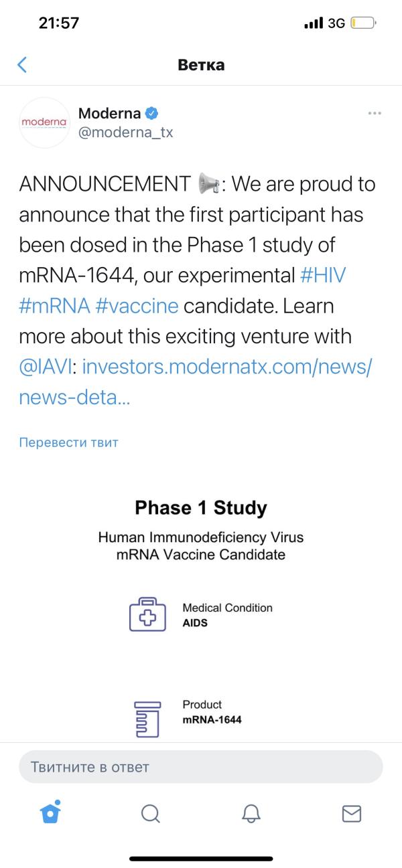402x868 pixels.
Task: Tap "Перевести твит" to translate
Action: click(x=69, y=442)
